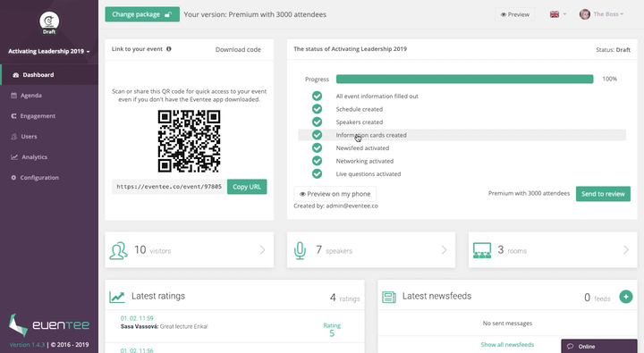Screen dimensions: 644x353
Task: Click the Download code link
Action: point(238,49)
